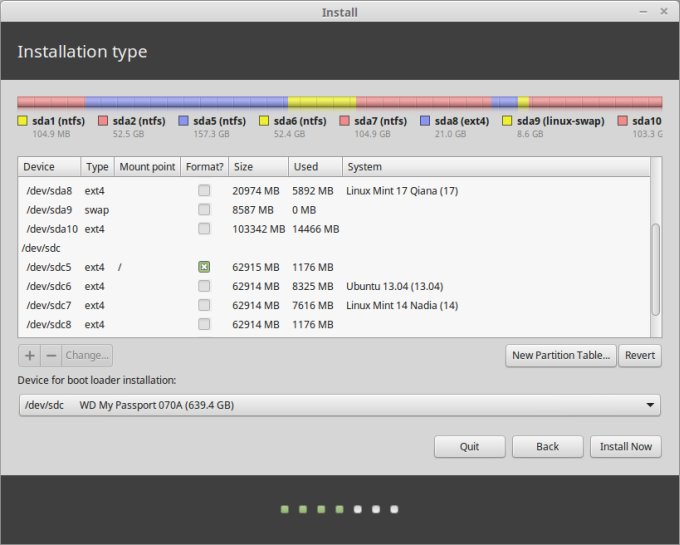680x545 pixels.
Task: Click yellow swatch for sda6 (ntfs)
Action: 264,121
